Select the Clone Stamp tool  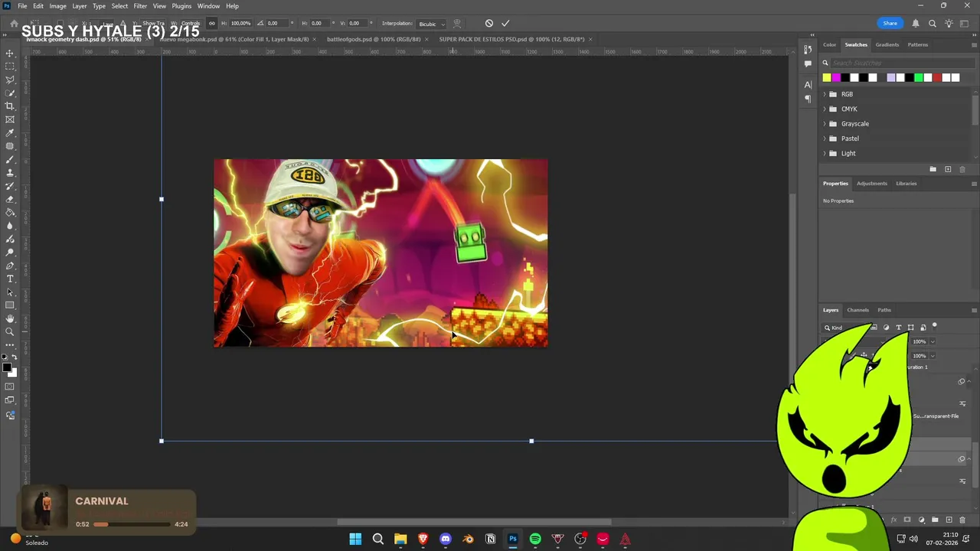click(10, 172)
